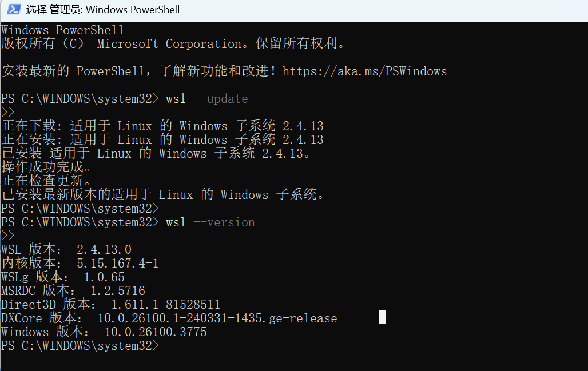Click the 已安装最新版本 status line
The height and width of the screenshot is (371, 588).
[x=163, y=194]
